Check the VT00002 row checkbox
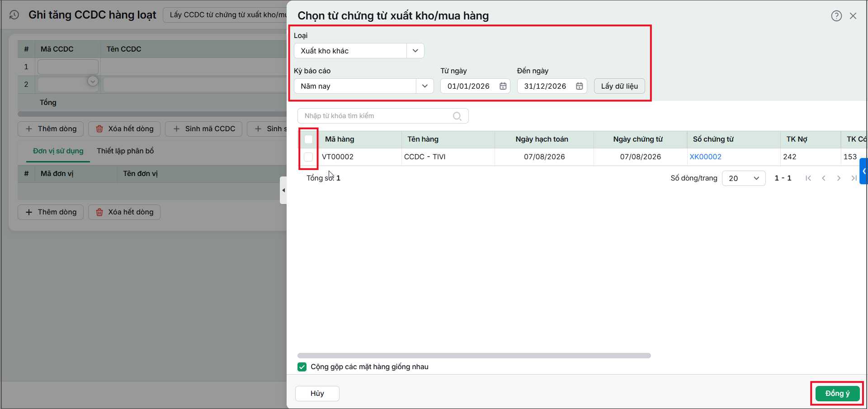The image size is (868, 409). [308, 157]
